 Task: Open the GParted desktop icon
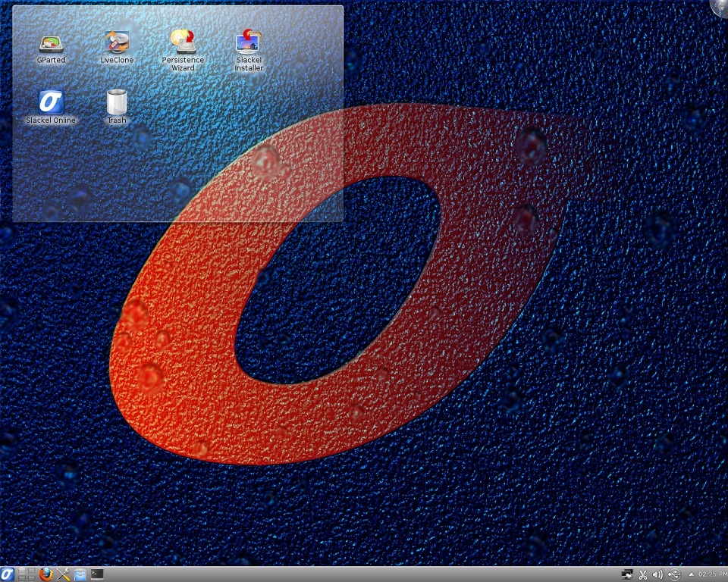pyautogui.click(x=51, y=44)
